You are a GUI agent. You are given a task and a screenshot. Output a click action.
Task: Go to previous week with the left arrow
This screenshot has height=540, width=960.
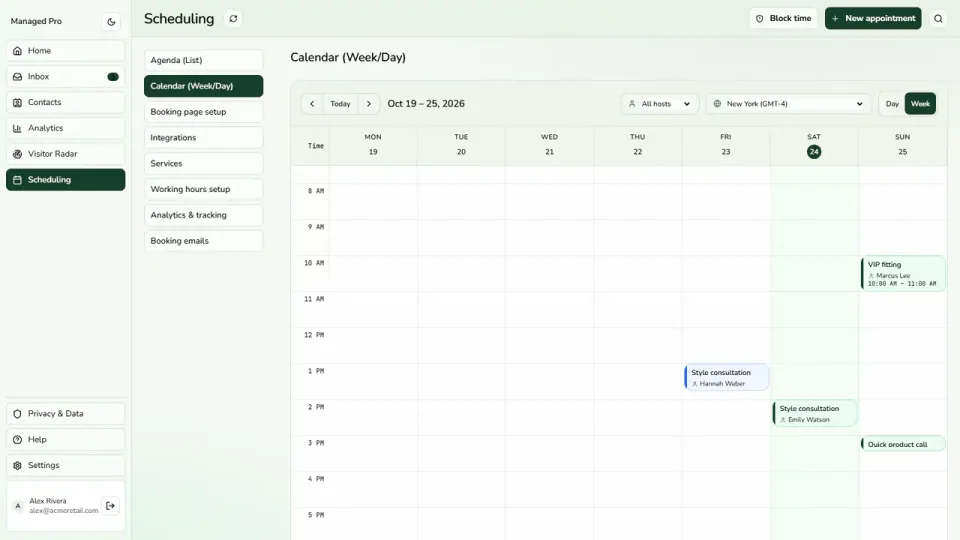pyautogui.click(x=312, y=103)
